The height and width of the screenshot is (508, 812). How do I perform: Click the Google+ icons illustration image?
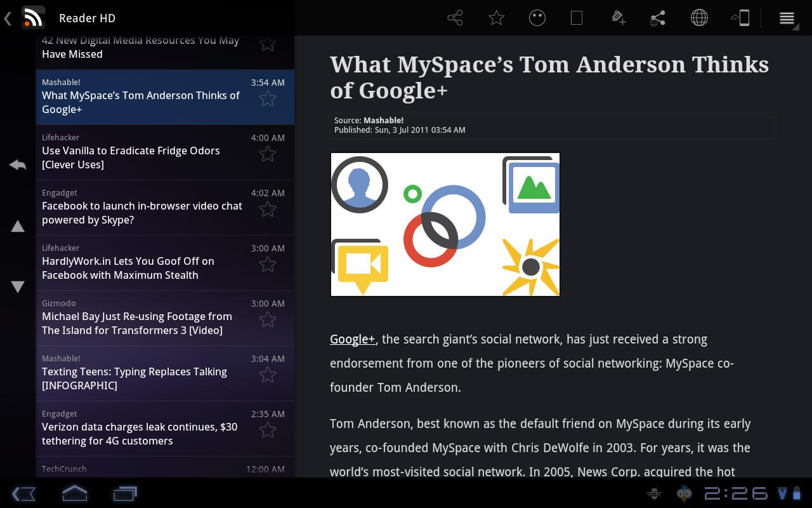click(445, 225)
